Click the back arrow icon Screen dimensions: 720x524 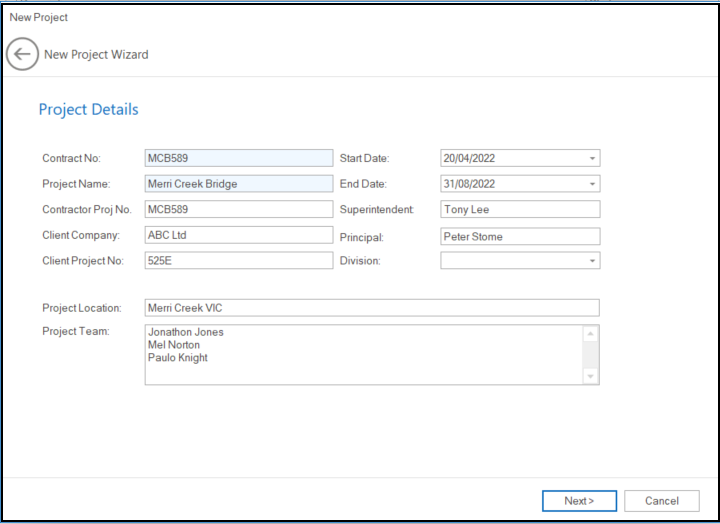(22, 54)
